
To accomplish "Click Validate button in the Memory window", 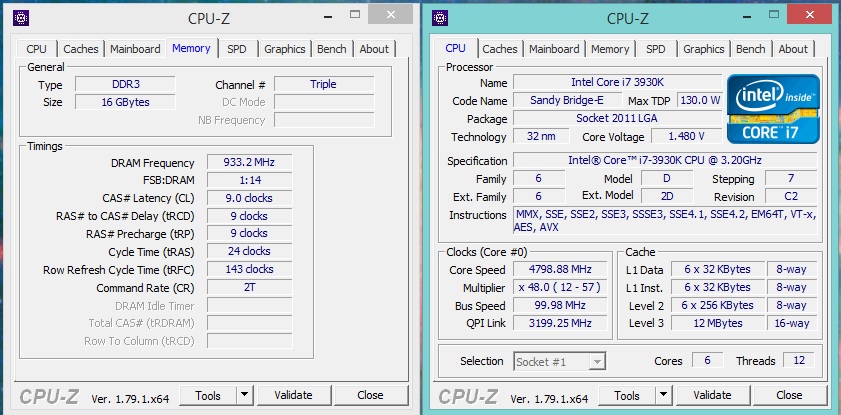I will tap(293, 396).
